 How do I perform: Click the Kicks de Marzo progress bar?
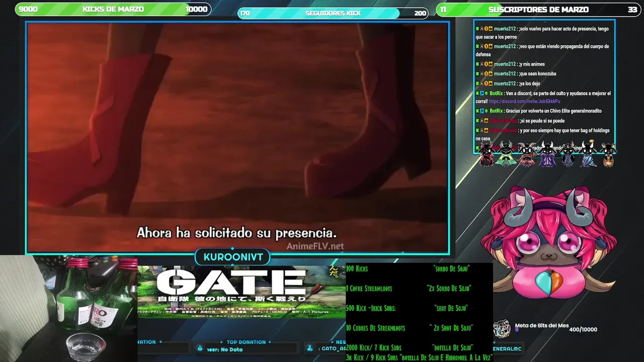pyautogui.click(x=113, y=9)
